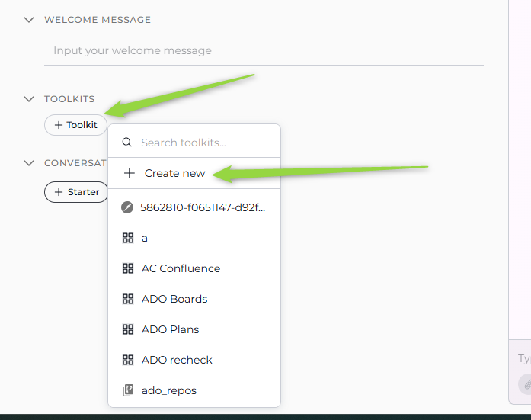Click the + Starter button

pos(76,192)
